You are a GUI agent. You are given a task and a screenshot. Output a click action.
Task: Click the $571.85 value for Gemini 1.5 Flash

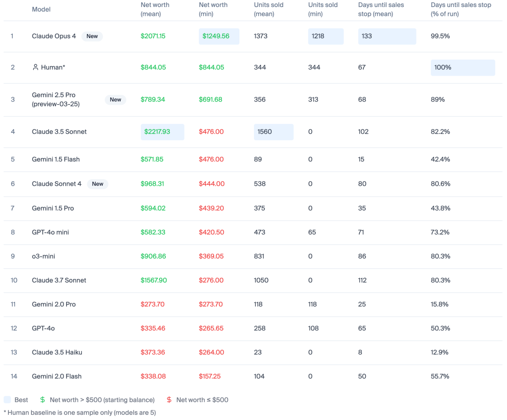click(152, 160)
